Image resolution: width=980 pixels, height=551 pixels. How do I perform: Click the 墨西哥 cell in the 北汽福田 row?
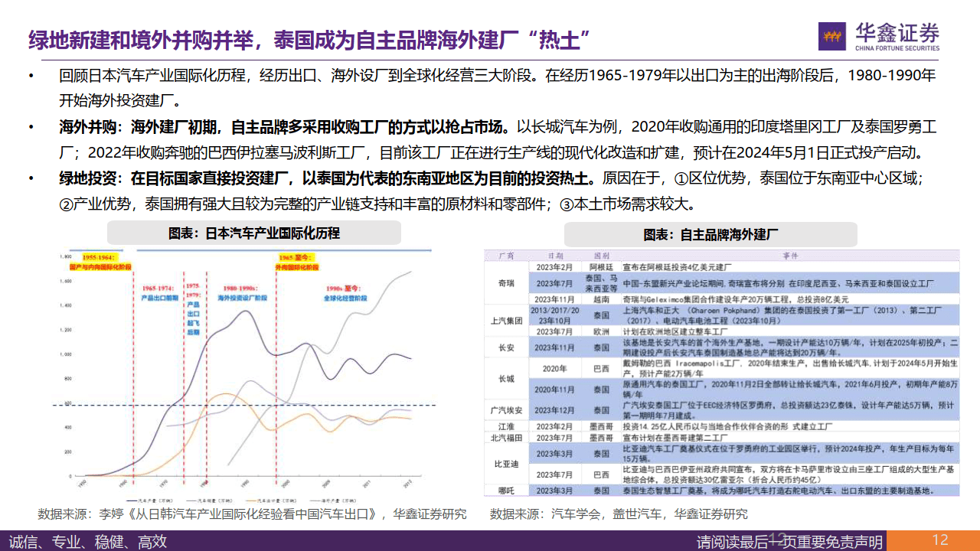click(x=602, y=439)
